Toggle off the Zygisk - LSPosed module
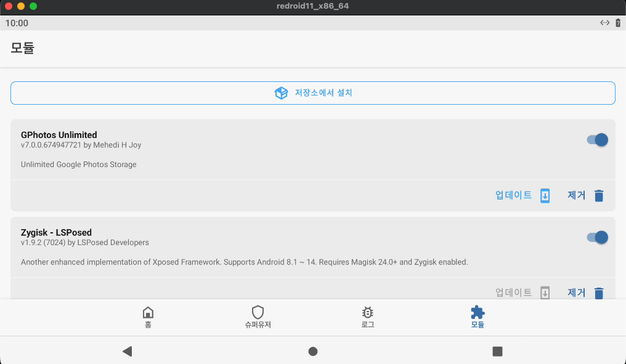The height and width of the screenshot is (364, 626). click(x=597, y=237)
